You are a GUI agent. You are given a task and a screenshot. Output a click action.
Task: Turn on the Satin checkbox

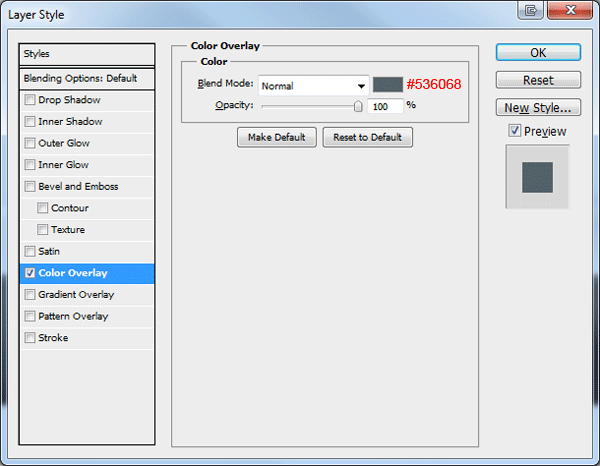click(x=29, y=251)
